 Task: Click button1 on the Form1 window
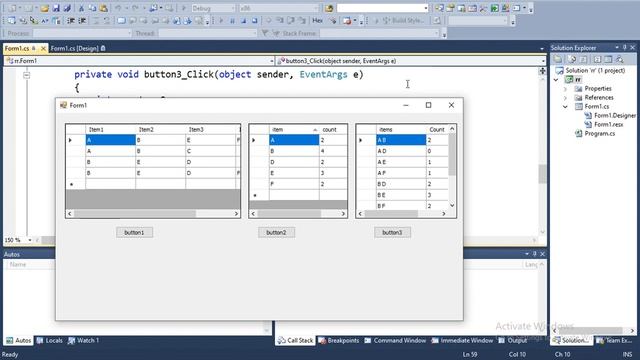click(134, 232)
